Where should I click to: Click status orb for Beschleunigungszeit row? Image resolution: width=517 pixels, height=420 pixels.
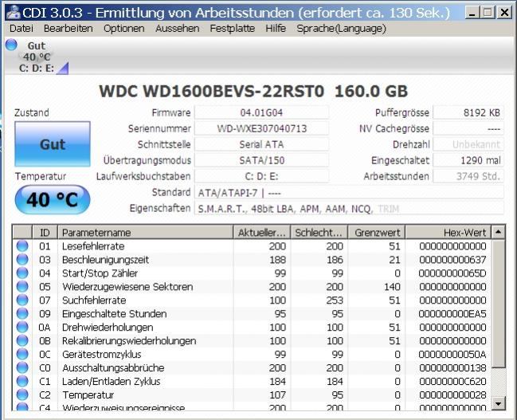coord(22,260)
